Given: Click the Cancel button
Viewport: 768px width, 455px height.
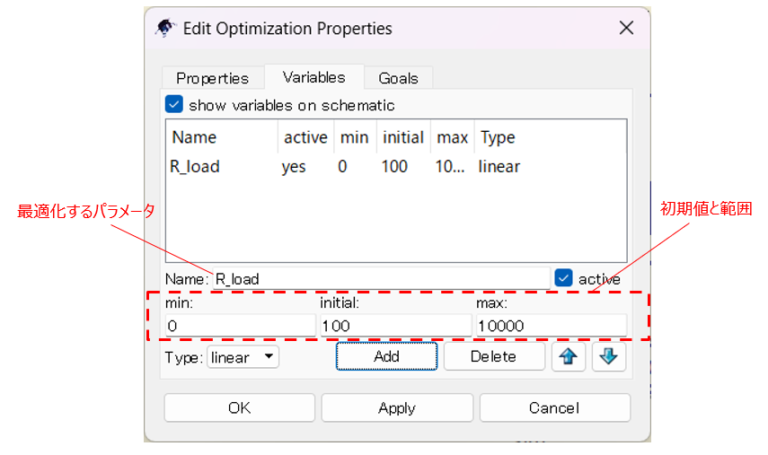Looking at the screenshot, I should pyautogui.click(x=554, y=408).
